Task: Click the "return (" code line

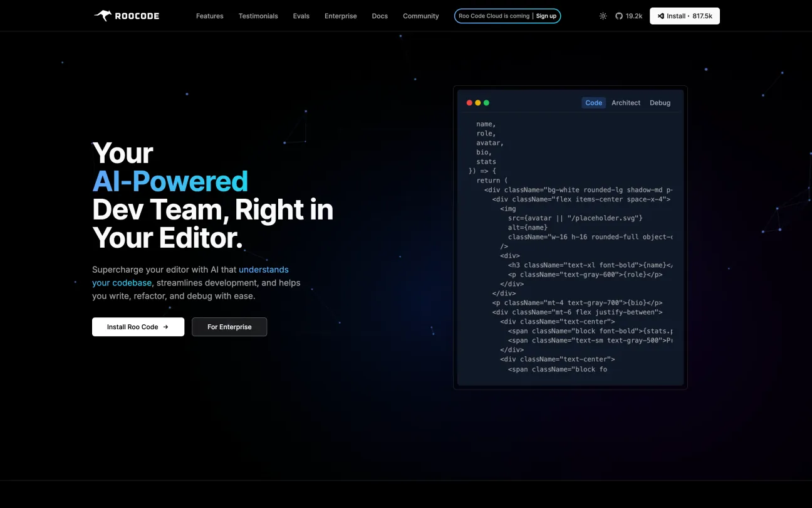Action: (492, 181)
